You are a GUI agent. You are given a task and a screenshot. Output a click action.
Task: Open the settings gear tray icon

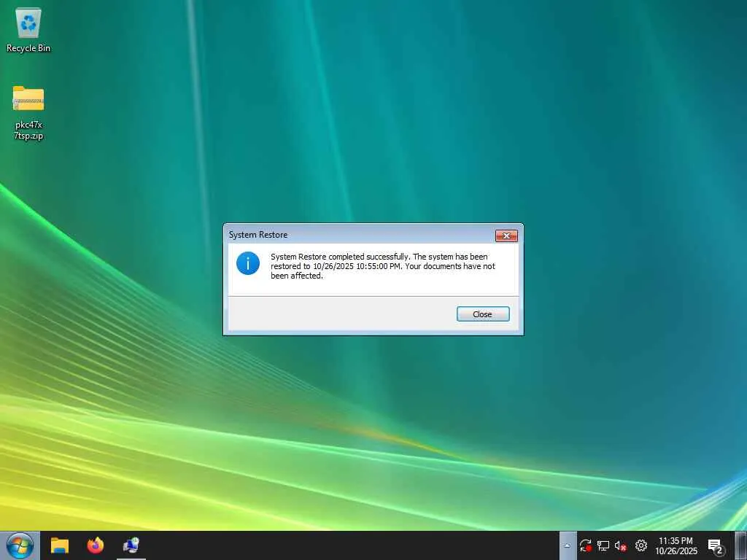click(641, 545)
